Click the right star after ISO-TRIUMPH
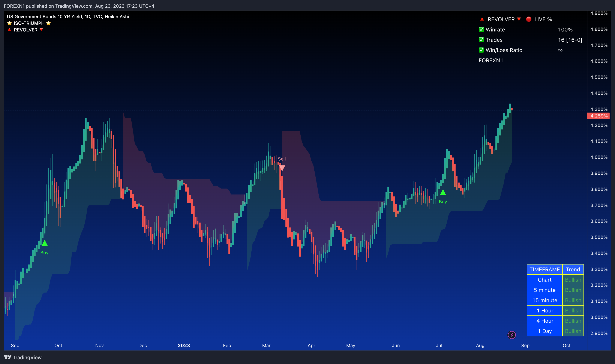This screenshot has height=364, width=615. point(48,23)
